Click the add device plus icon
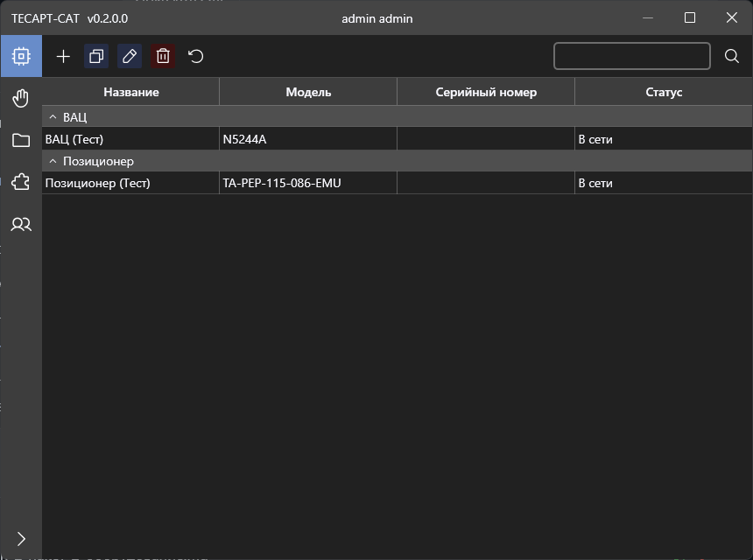This screenshot has height=560, width=753. point(63,57)
